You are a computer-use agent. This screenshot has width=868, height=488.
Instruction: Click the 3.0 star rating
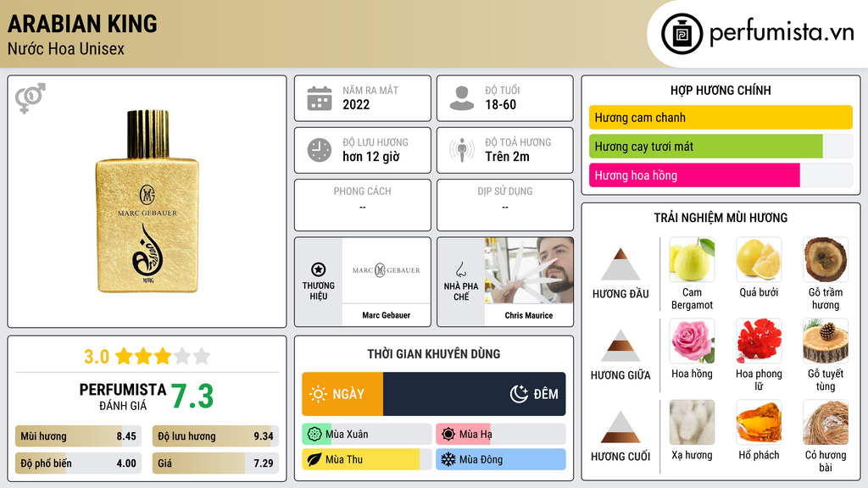click(x=147, y=357)
